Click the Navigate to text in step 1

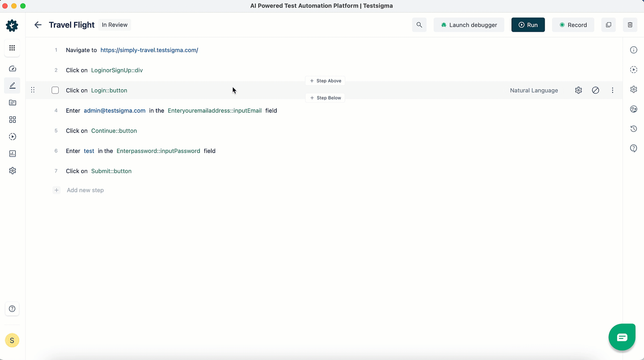[x=81, y=50]
